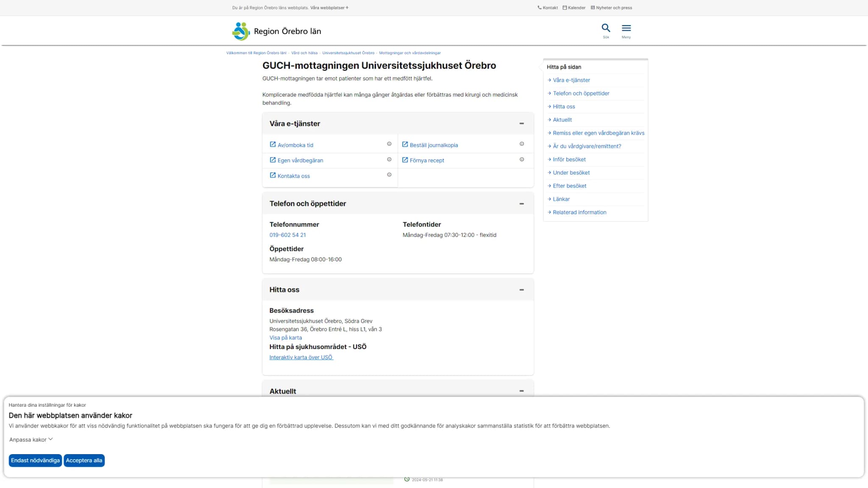Screen dimensions: 868x488
Task: Open the hamburger Meny icon
Action: [626, 28]
